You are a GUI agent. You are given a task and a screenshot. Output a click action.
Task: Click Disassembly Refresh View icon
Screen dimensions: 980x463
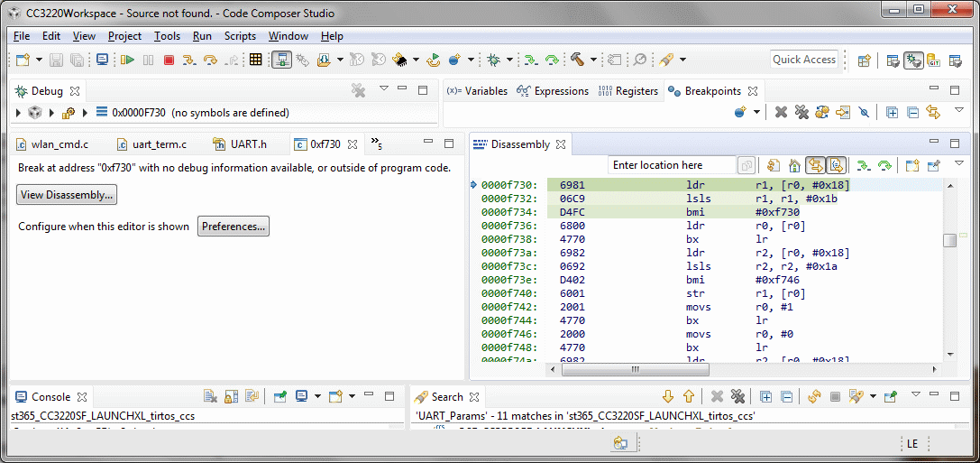[774, 165]
